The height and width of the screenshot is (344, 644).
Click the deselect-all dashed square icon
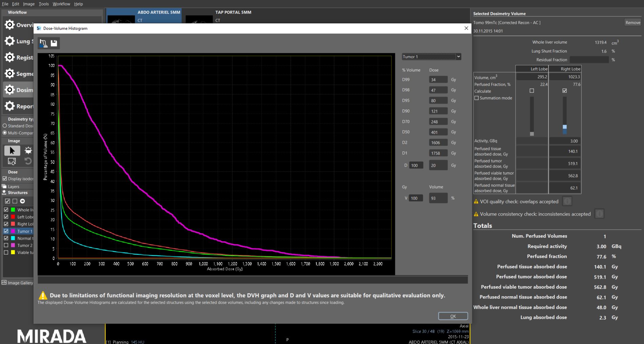point(15,201)
